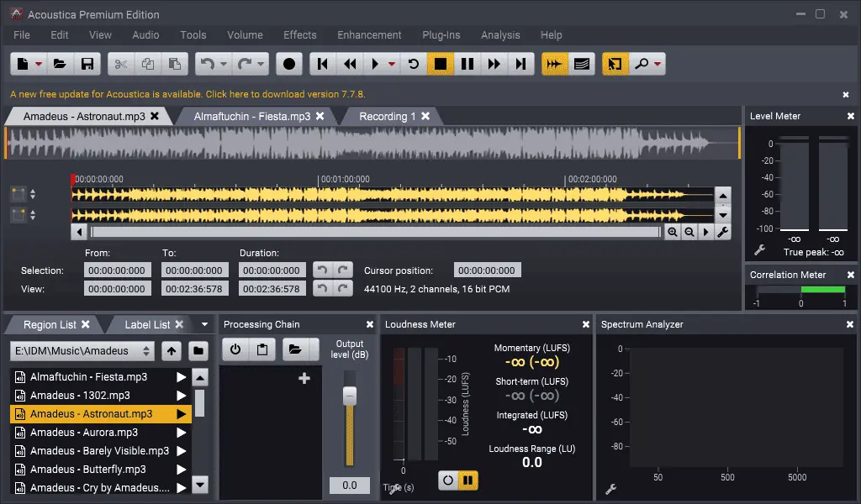The width and height of the screenshot is (861, 504).
Task: Reset the Loudness Meter measurement
Action: click(448, 481)
